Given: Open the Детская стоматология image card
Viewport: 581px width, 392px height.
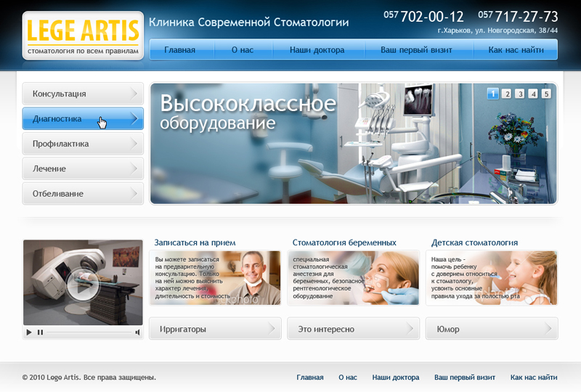Looking at the screenshot, I should pos(492,278).
